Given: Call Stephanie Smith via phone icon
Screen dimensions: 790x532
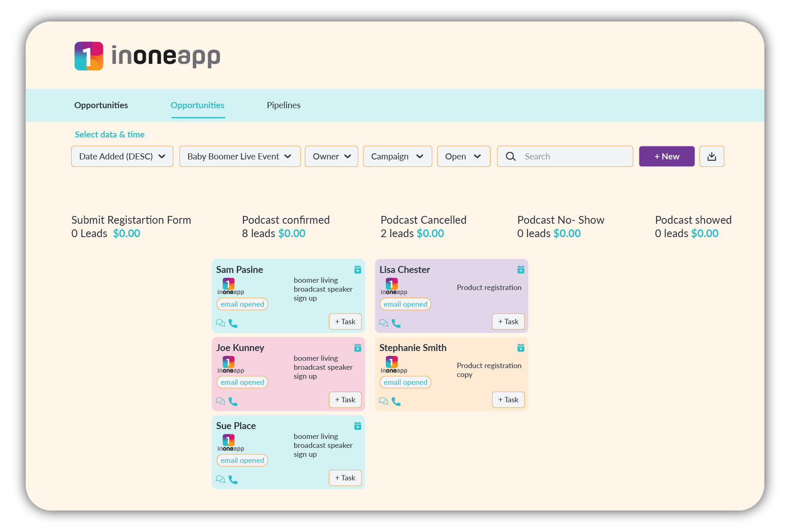Looking at the screenshot, I should (x=396, y=401).
